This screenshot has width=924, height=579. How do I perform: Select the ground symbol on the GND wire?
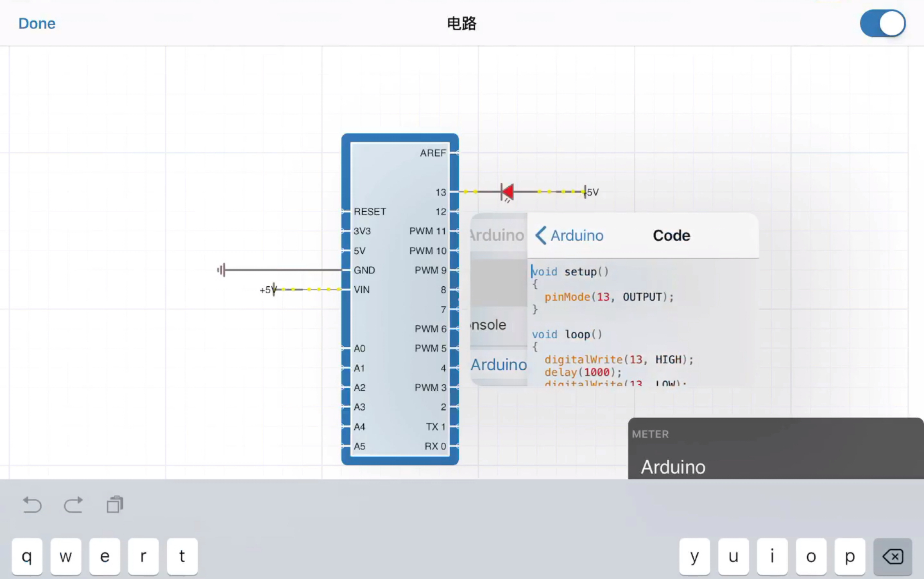(x=222, y=270)
